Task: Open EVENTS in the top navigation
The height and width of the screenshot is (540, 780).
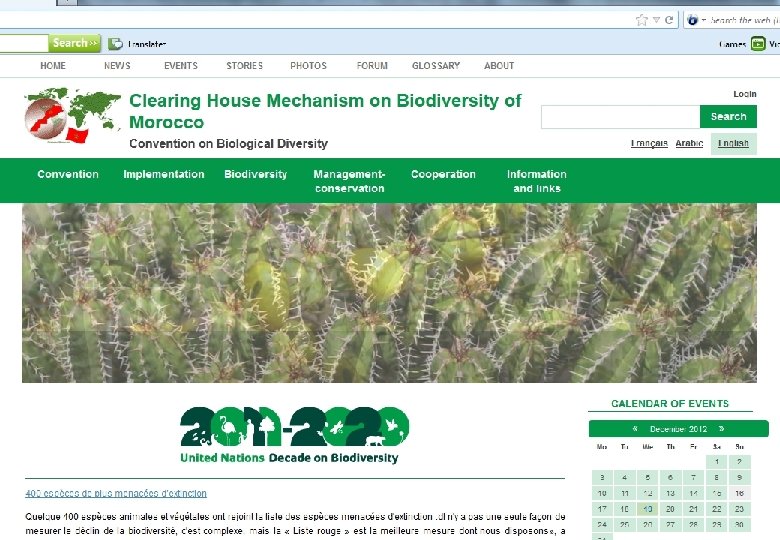Action: (181, 66)
